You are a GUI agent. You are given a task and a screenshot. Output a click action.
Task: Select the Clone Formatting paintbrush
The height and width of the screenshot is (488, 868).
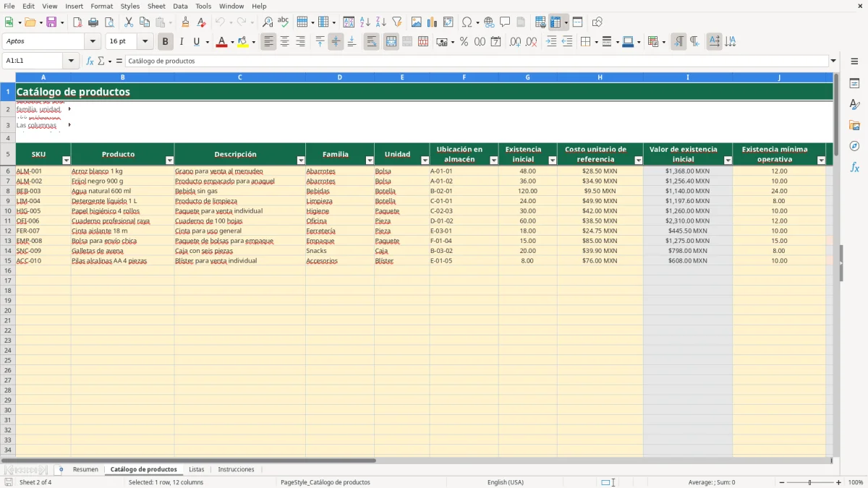[x=185, y=22]
